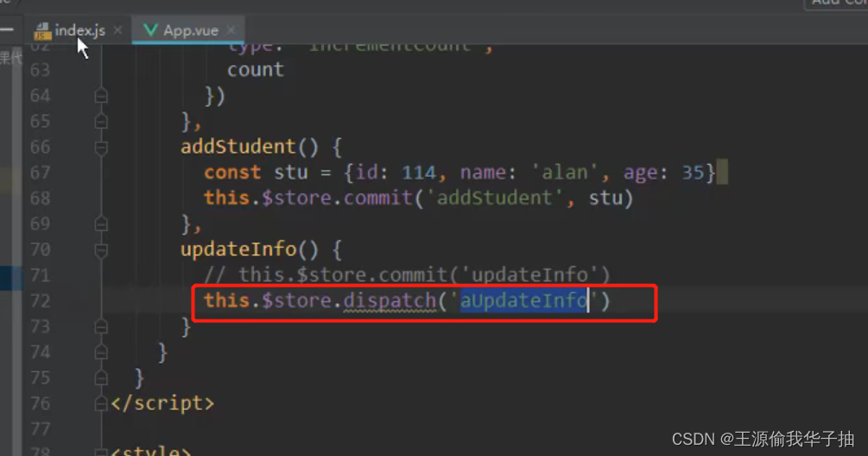Collapse addStudent method fold at line 66

[x=101, y=148]
